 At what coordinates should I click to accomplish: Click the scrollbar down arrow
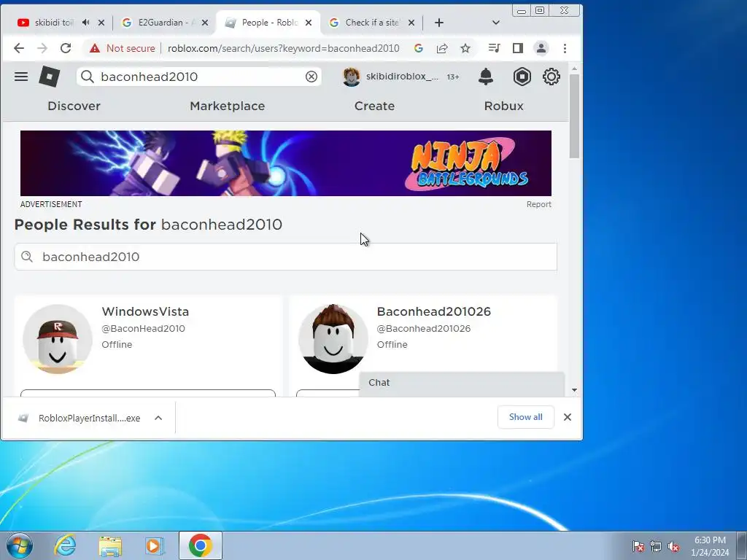[574, 390]
